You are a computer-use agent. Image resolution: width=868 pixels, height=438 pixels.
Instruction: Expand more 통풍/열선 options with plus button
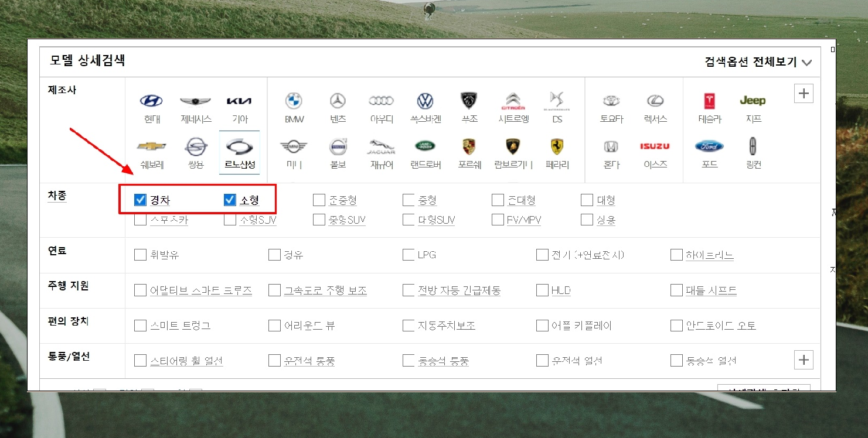(804, 360)
